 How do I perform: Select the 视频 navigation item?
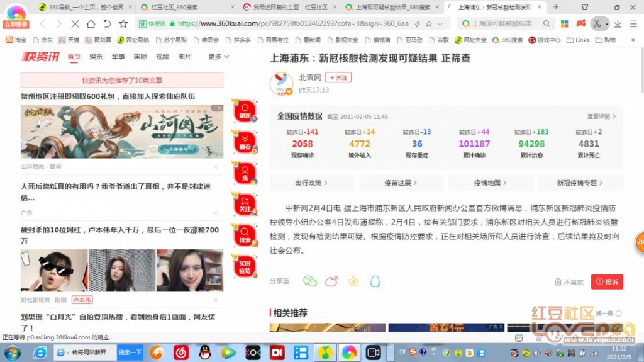(163, 57)
